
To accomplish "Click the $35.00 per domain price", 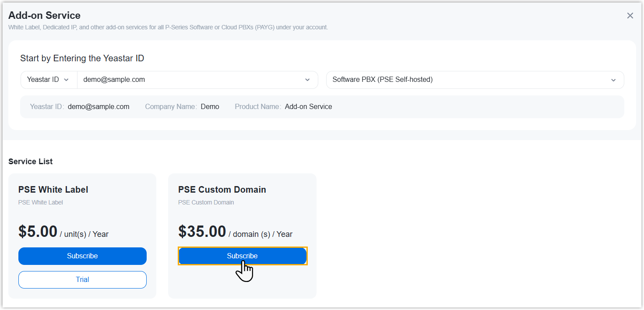I will (202, 232).
